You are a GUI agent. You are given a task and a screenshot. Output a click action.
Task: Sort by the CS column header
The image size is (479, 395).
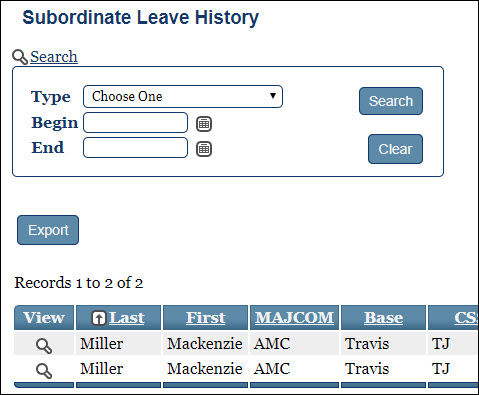coord(466,318)
